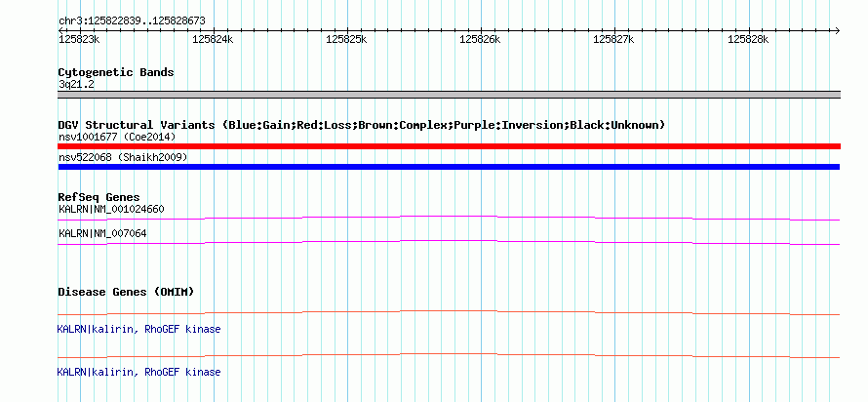Click the chr3:125822839..125828673 coordinate label
The width and height of the screenshot is (868, 402).
pyautogui.click(x=132, y=21)
